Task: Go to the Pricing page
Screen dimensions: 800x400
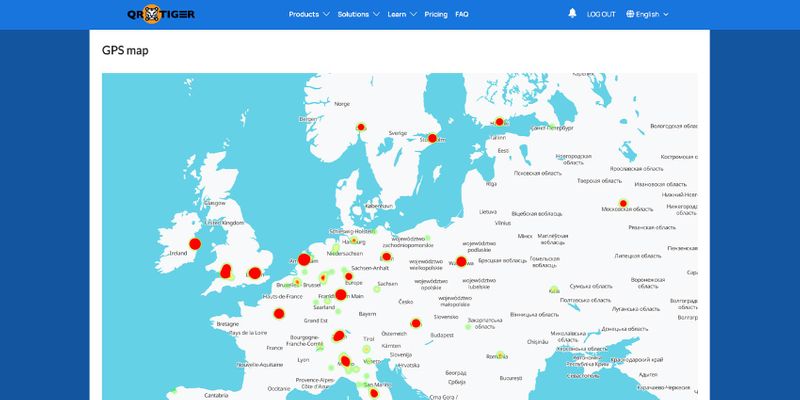Action: (436, 14)
